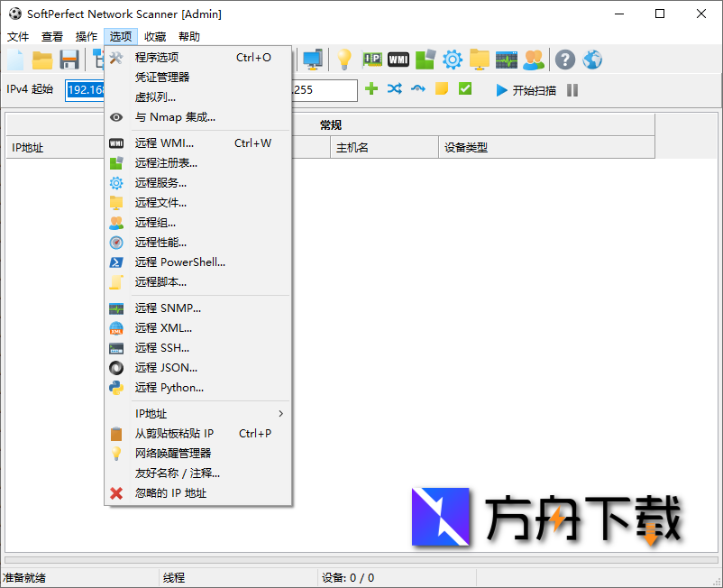This screenshot has width=723, height=588.
Task: Expand the IP地址 submenu
Action: 151,413
